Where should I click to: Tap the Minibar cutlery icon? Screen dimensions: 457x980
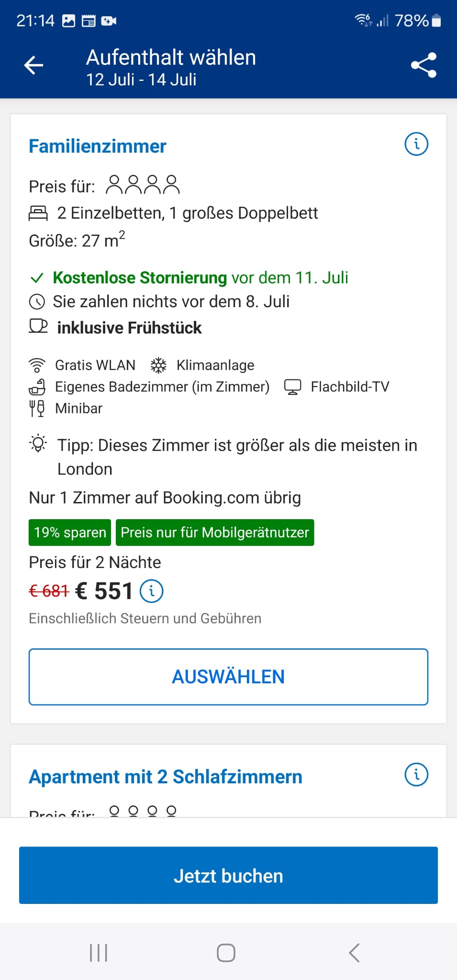[37, 408]
